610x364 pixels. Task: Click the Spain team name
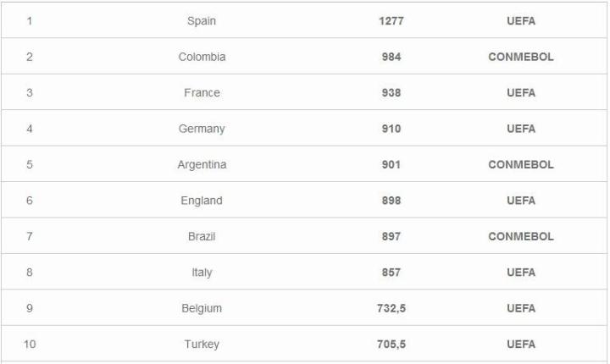pos(202,21)
